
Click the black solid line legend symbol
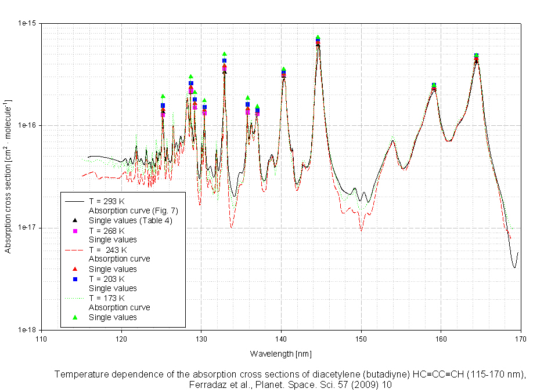point(75,201)
